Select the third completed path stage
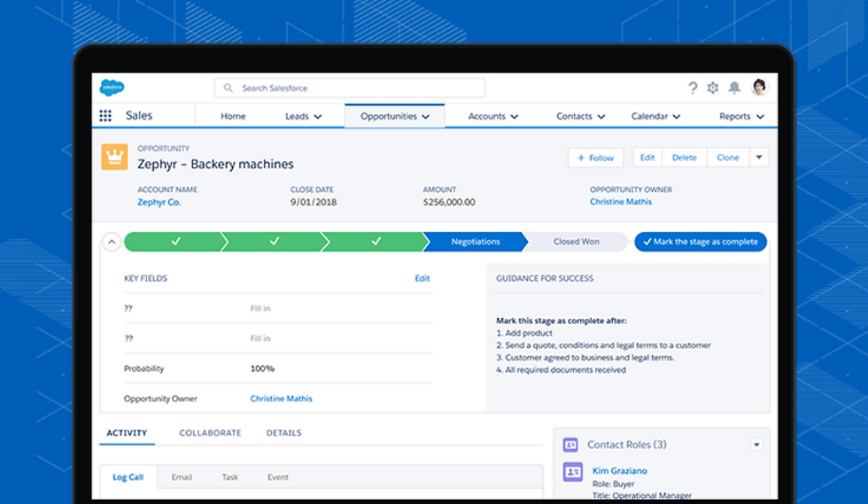This screenshot has width=868, height=504. [376, 242]
